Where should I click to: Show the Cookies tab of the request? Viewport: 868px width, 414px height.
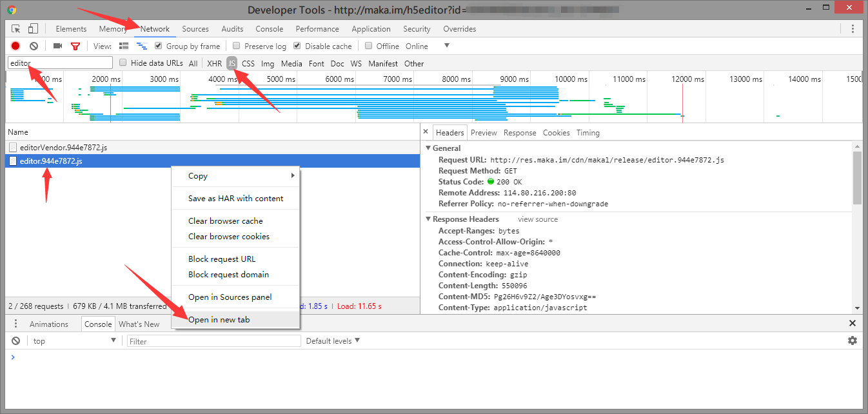[x=556, y=132]
